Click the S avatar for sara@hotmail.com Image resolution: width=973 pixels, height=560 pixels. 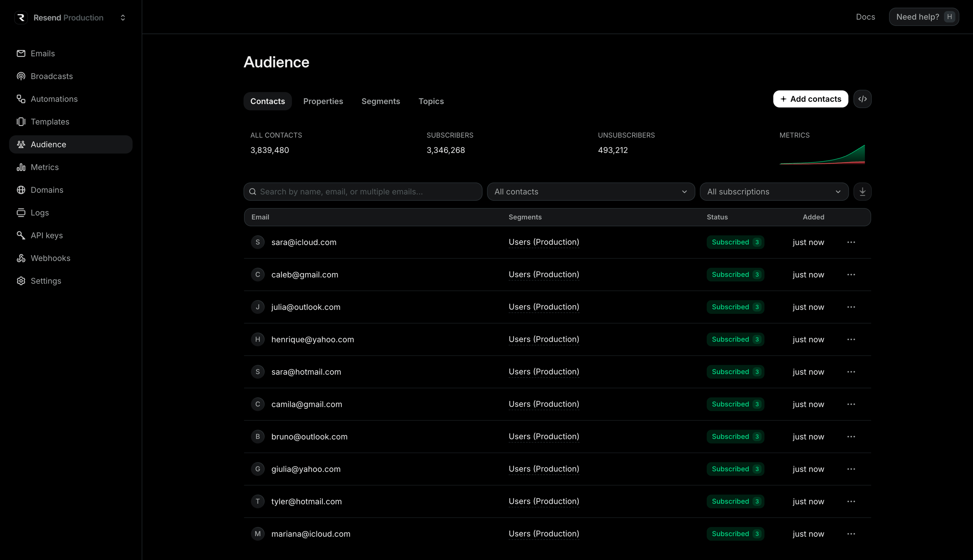(x=257, y=372)
